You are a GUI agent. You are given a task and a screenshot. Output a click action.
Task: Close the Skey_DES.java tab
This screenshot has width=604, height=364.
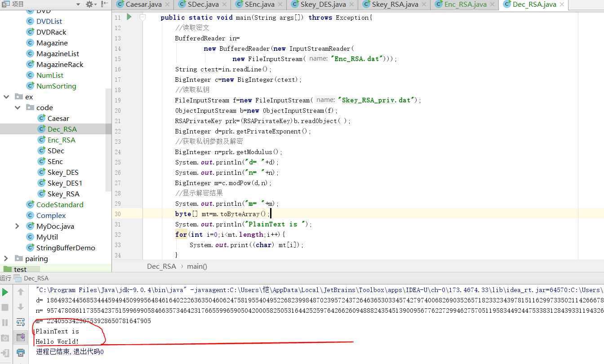tap(352, 4)
